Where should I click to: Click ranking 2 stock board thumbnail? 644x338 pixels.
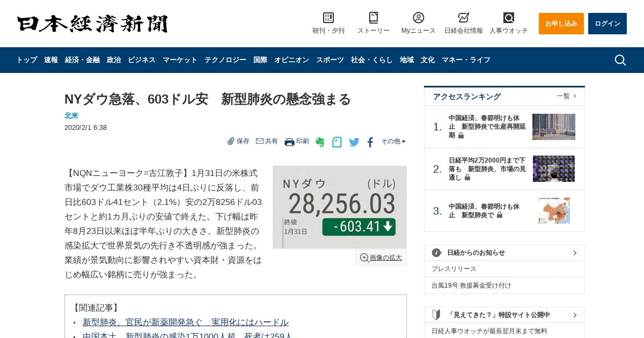tap(554, 168)
